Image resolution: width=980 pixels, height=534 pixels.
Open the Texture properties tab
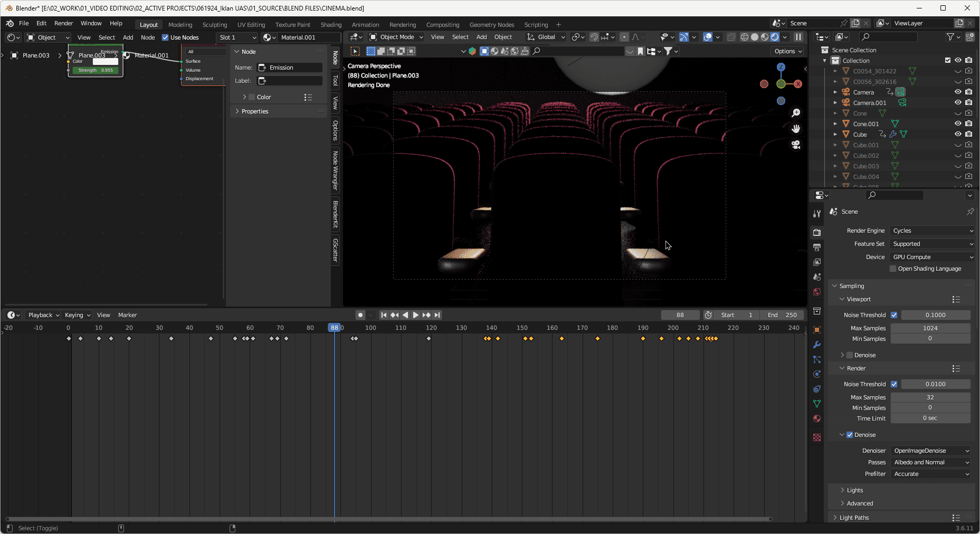pos(817,437)
